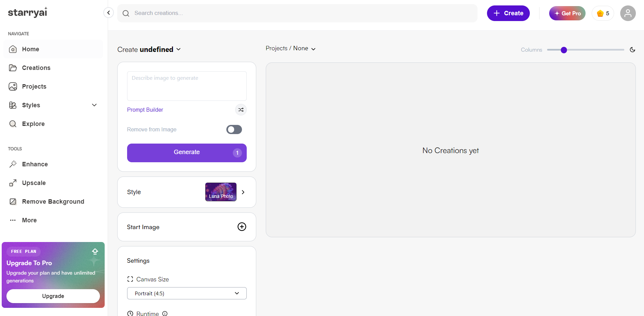This screenshot has height=316, width=644.
Task: Click the purple Generate button
Action: click(187, 152)
